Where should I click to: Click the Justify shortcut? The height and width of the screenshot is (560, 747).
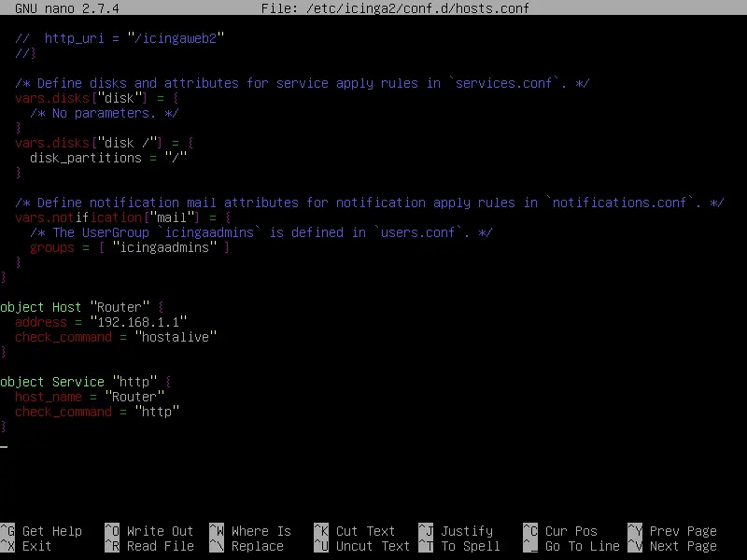(466, 531)
